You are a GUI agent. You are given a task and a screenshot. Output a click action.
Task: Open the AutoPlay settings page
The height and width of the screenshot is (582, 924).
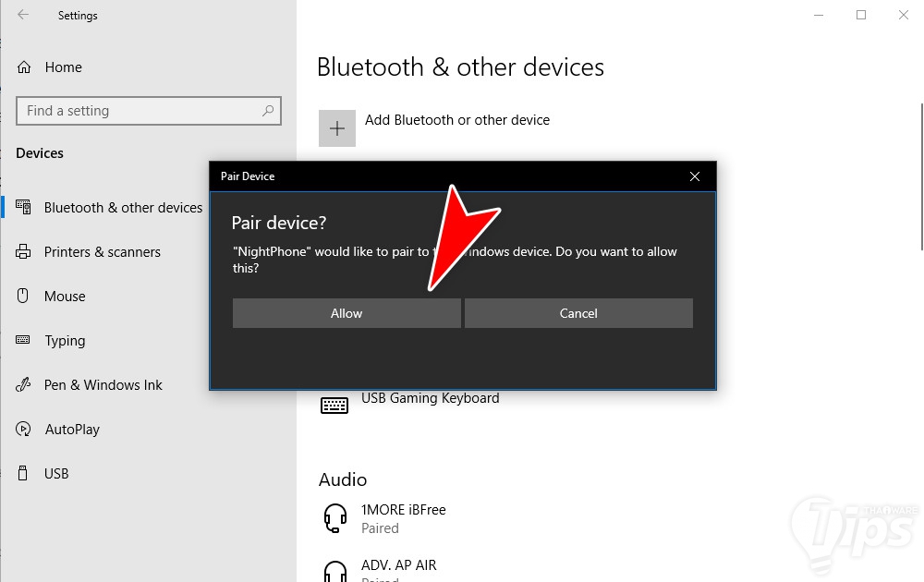coord(72,430)
